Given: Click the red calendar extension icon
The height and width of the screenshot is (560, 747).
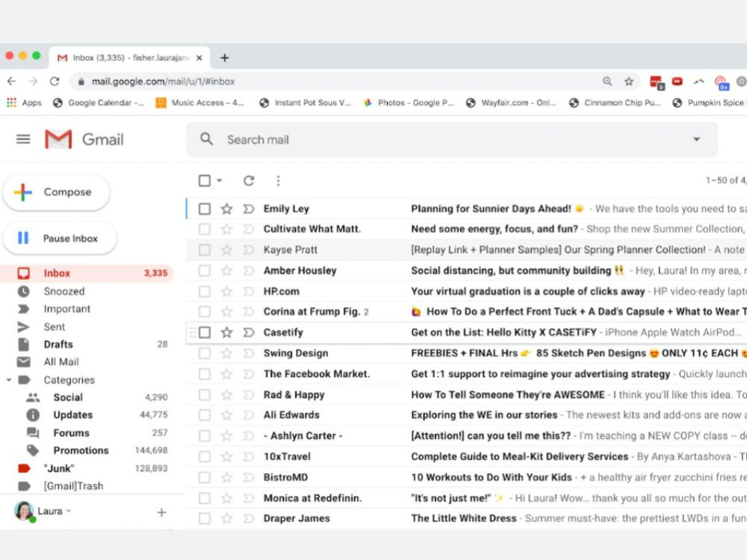Looking at the screenshot, I should coord(657,82).
